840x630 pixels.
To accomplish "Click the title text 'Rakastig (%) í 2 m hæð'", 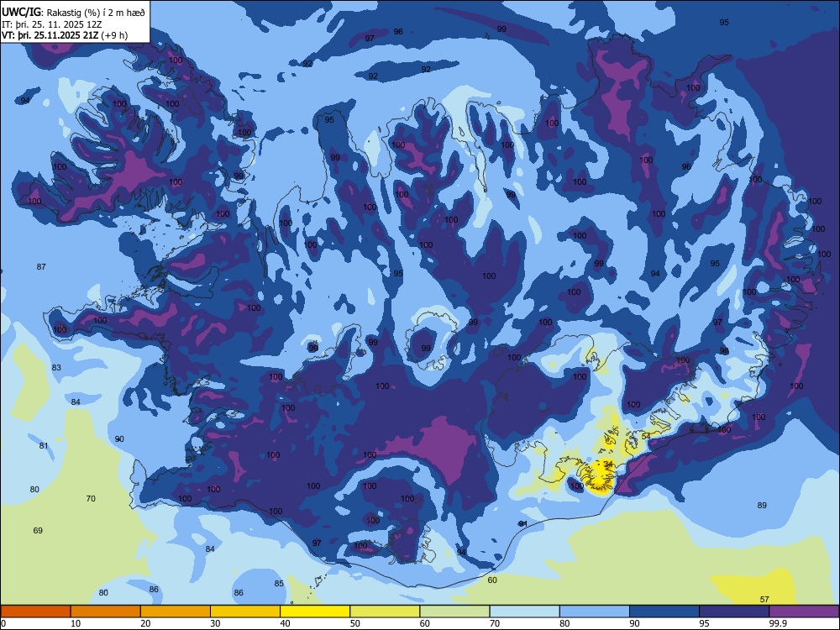I will (97, 13).
